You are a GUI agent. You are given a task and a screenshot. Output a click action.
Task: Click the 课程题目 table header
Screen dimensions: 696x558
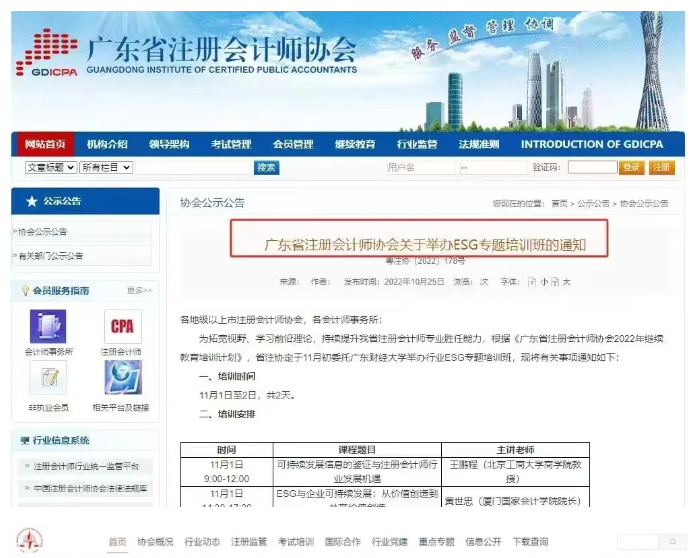[x=357, y=450]
